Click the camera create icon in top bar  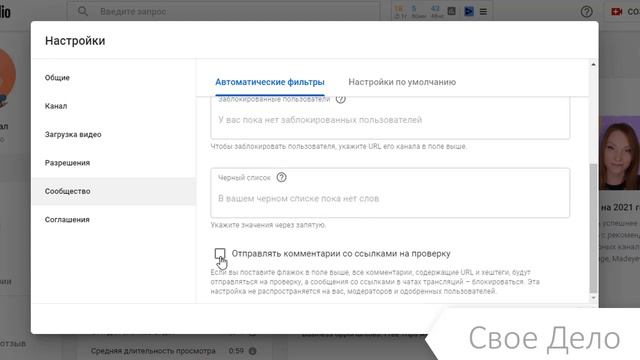pyautogui.click(x=616, y=12)
